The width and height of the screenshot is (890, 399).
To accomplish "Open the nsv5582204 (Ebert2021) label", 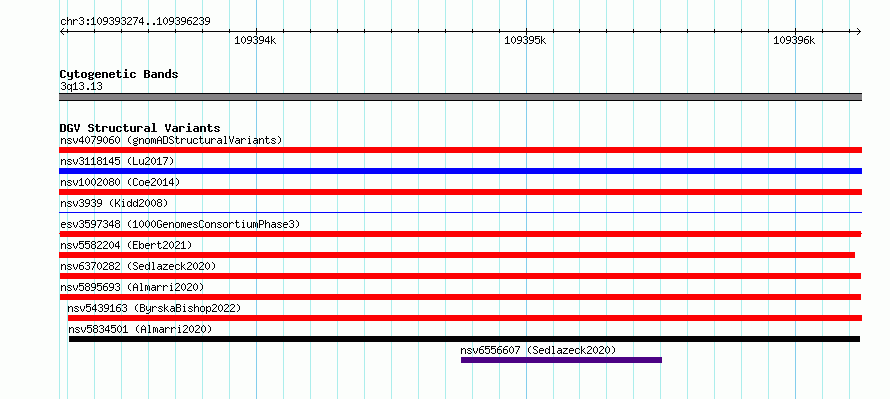I will click(x=126, y=245).
